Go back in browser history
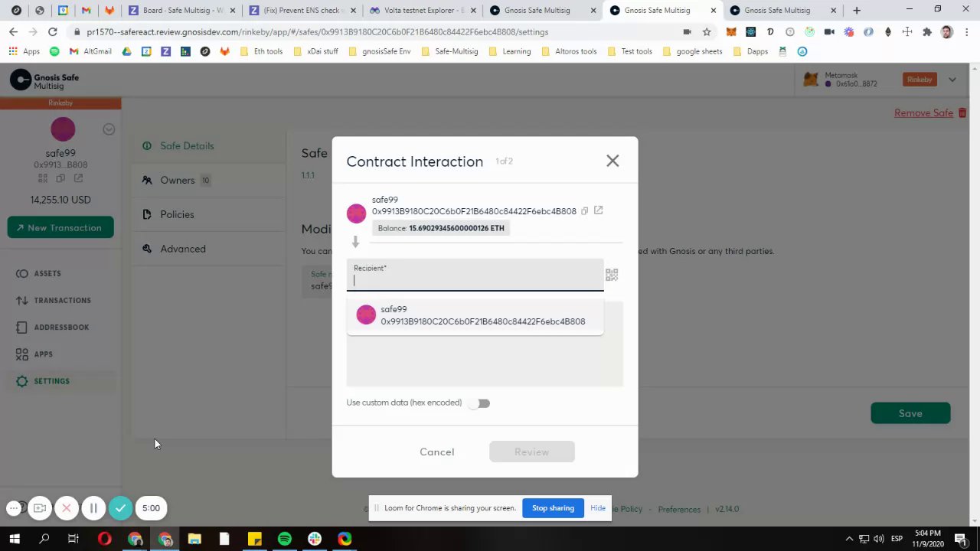 (13, 31)
